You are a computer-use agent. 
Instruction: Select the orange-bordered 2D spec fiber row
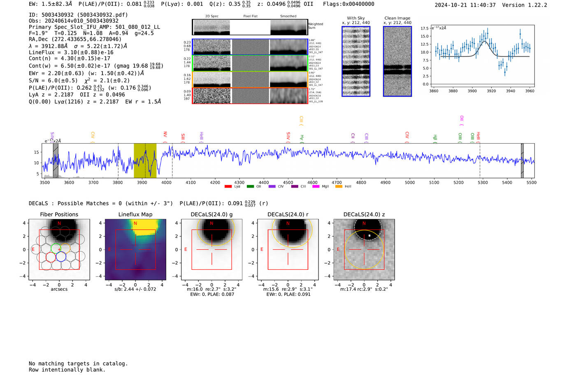click(250, 79)
